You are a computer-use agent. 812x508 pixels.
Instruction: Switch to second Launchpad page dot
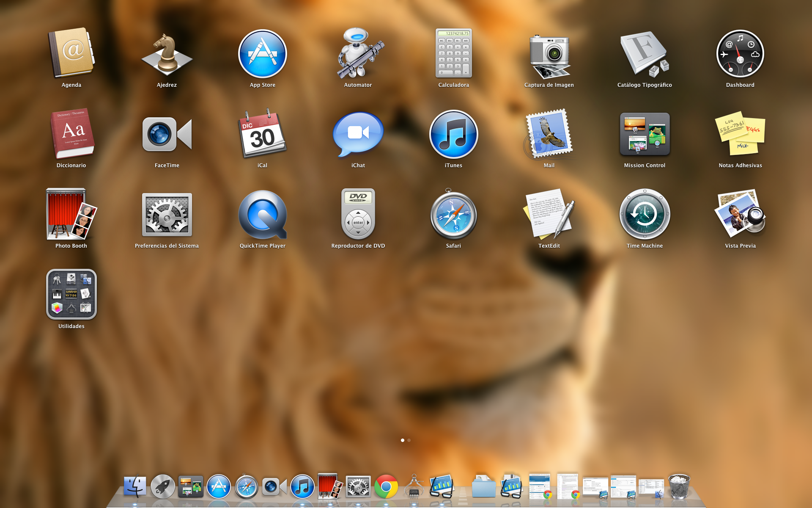tap(409, 440)
